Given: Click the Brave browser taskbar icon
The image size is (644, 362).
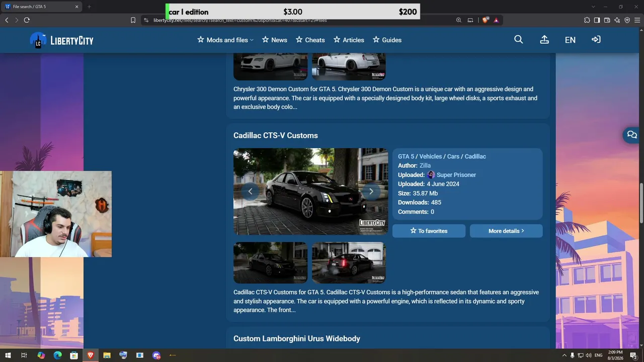Looking at the screenshot, I should (91, 355).
